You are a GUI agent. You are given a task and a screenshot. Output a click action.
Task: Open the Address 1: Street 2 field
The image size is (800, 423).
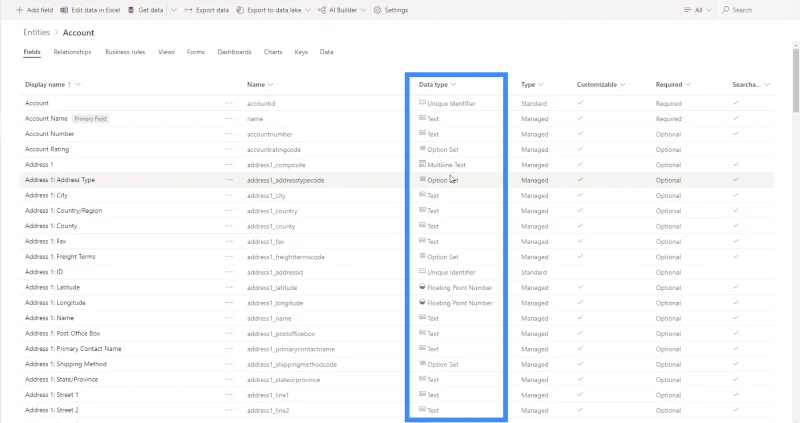click(x=52, y=410)
